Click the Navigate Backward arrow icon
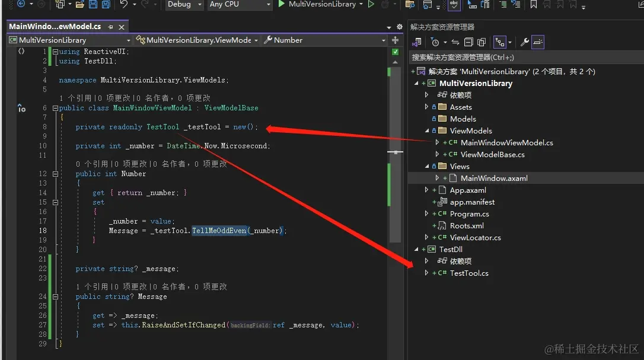Screen dimensions: 644x360 (21, 4)
